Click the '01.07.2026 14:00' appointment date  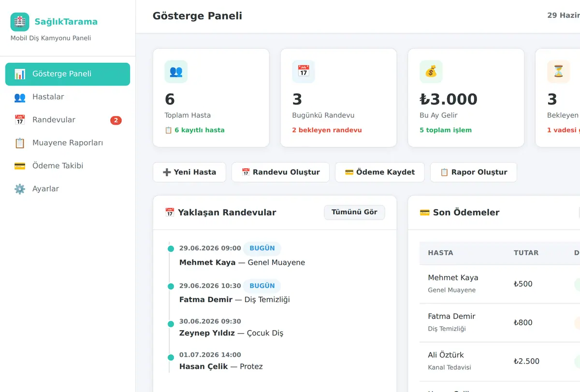point(210,355)
